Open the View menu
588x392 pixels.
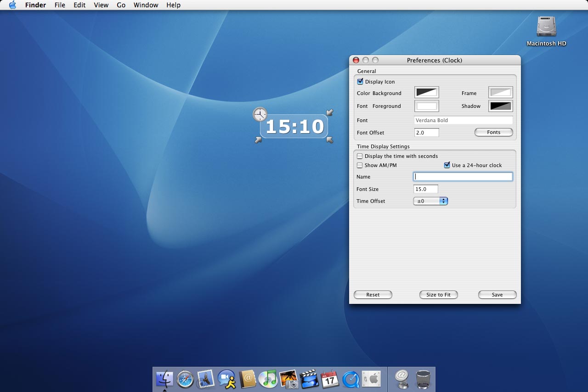coord(101,5)
